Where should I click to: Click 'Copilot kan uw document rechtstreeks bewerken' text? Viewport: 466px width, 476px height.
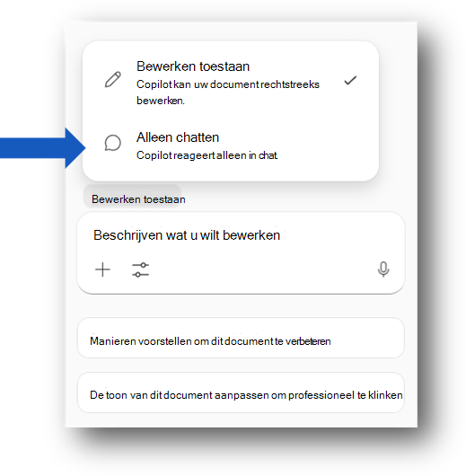pos(228,93)
